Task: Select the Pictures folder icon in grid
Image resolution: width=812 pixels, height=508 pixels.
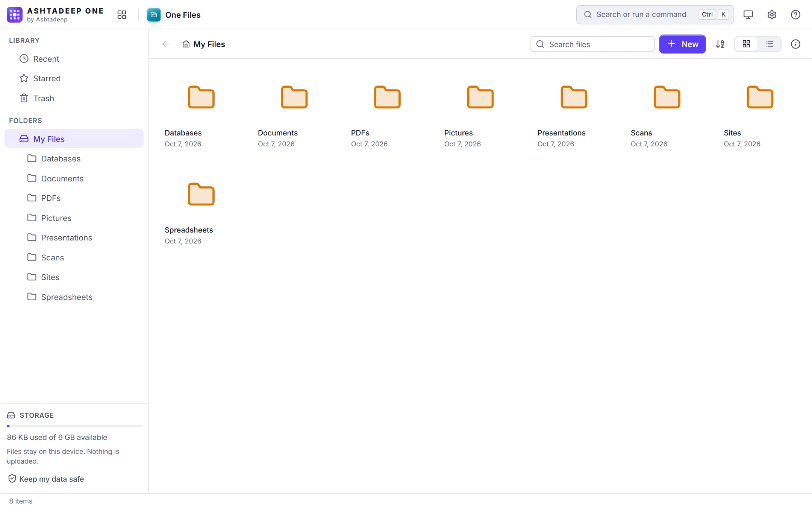Action: [x=480, y=97]
